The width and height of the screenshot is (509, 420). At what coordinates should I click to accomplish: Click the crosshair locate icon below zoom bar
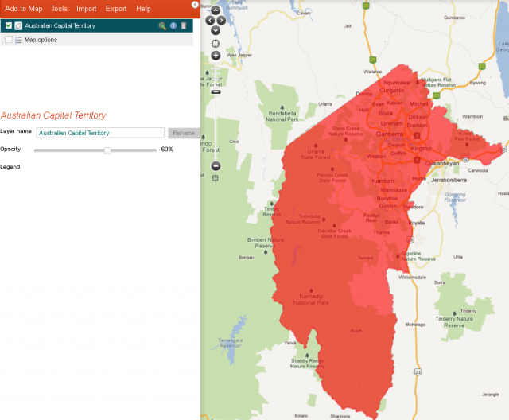(216, 179)
